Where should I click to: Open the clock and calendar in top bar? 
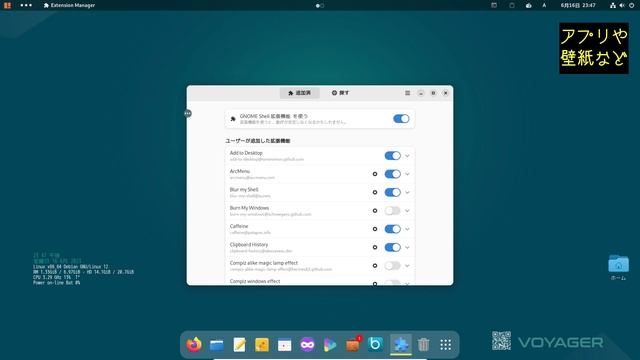pyautogui.click(x=578, y=5)
